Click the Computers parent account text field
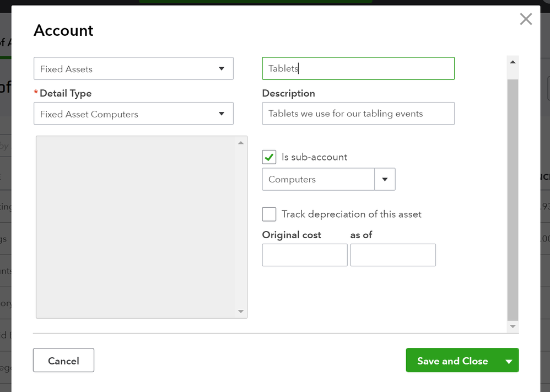 coord(318,180)
